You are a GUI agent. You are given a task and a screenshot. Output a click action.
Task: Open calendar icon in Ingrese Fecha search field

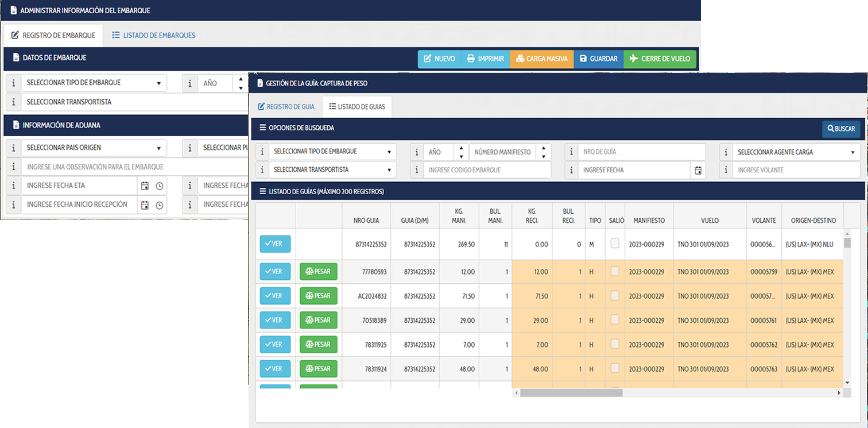coord(698,170)
